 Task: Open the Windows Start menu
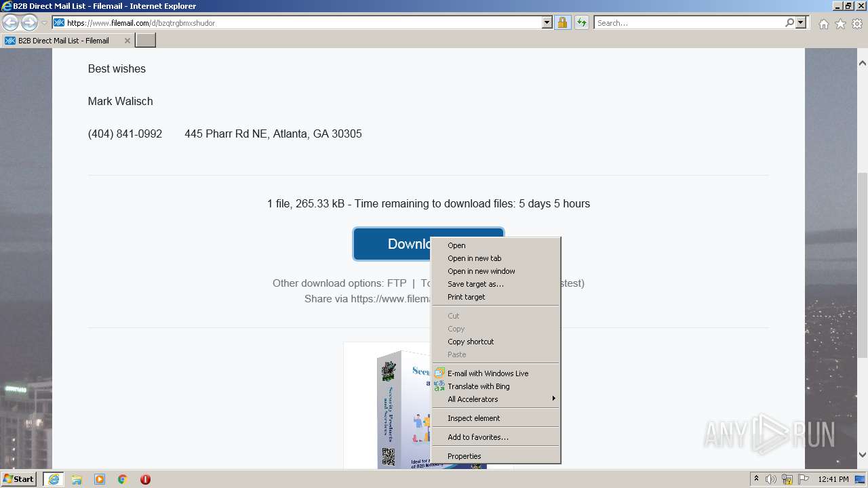click(19, 479)
